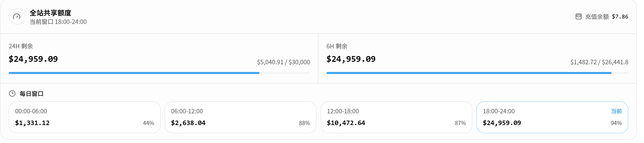Viewport: 644px width, 143px height.
Task: Select the 00:00-06:00 window card
Action: [85, 117]
